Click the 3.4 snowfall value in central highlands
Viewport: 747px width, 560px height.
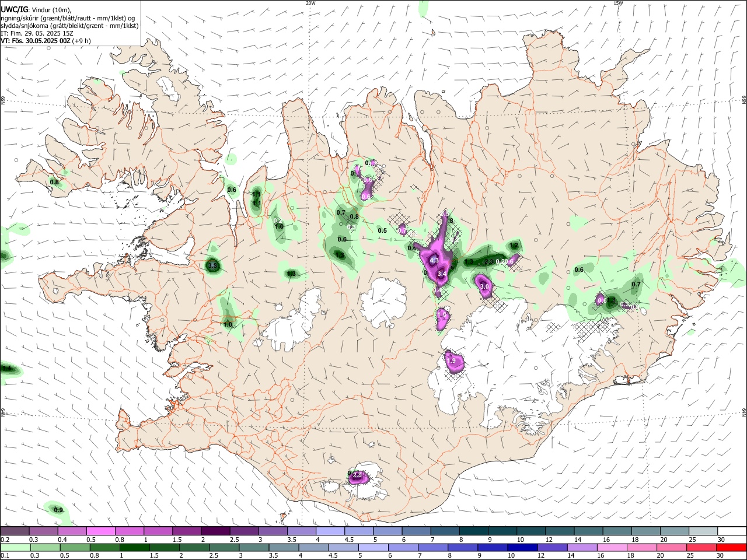pos(442,274)
